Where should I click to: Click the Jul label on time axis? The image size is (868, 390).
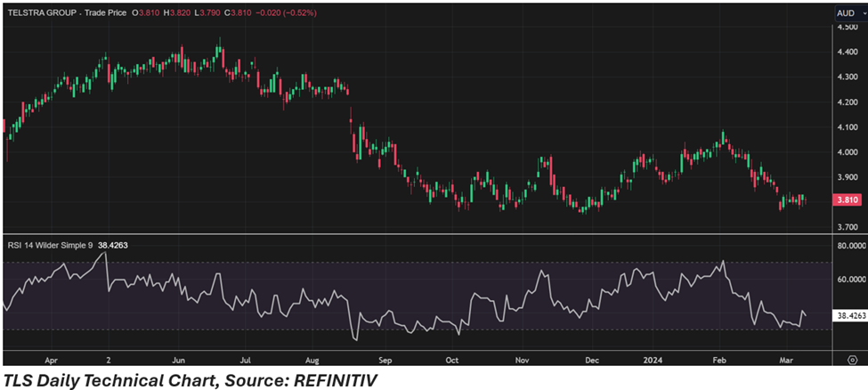pos(247,360)
